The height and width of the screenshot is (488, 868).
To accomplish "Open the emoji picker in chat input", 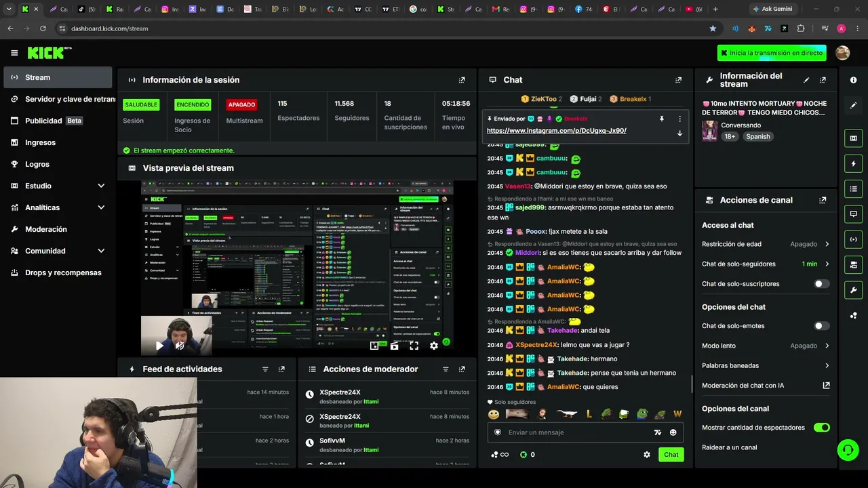I will pyautogui.click(x=673, y=432).
